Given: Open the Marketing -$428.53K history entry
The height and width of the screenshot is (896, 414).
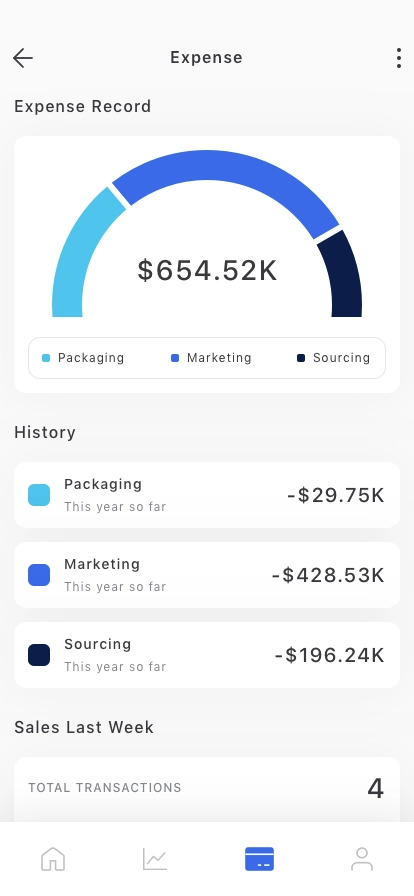Looking at the screenshot, I should pyautogui.click(x=207, y=575).
